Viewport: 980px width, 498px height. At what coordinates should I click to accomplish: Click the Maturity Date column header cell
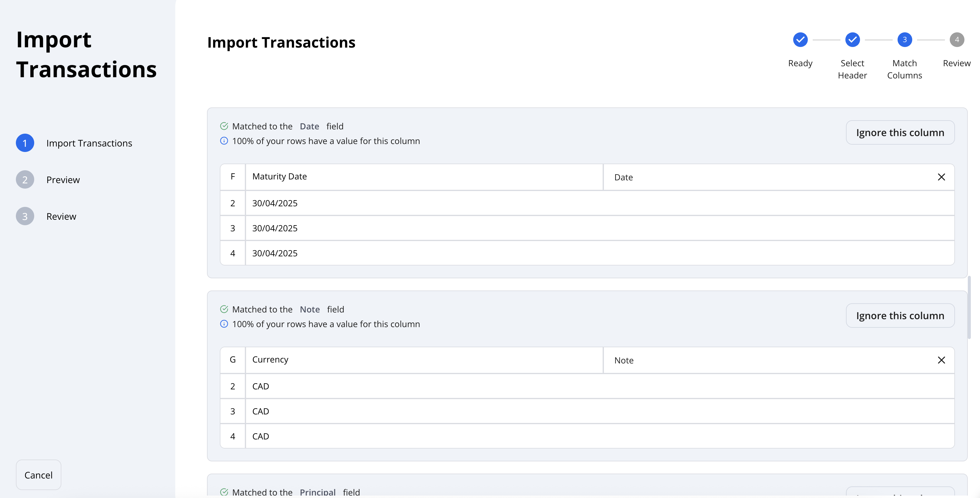pyautogui.click(x=424, y=177)
